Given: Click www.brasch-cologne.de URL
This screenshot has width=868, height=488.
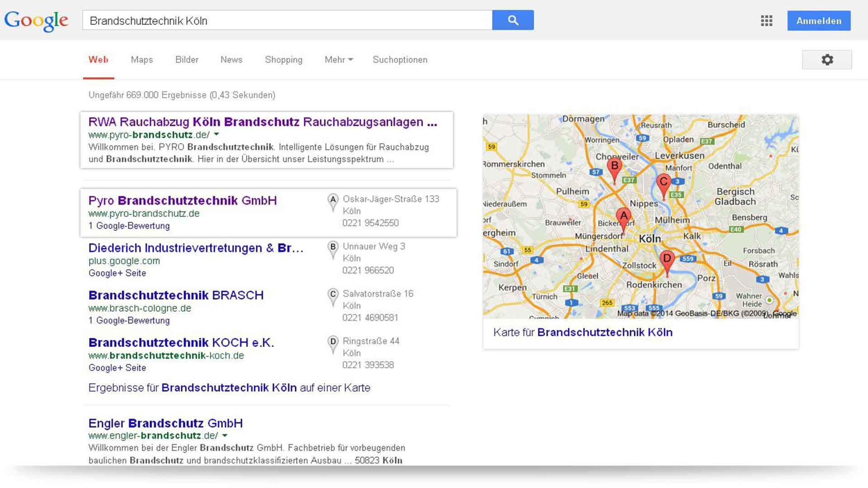Looking at the screenshot, I should [140, 308].
